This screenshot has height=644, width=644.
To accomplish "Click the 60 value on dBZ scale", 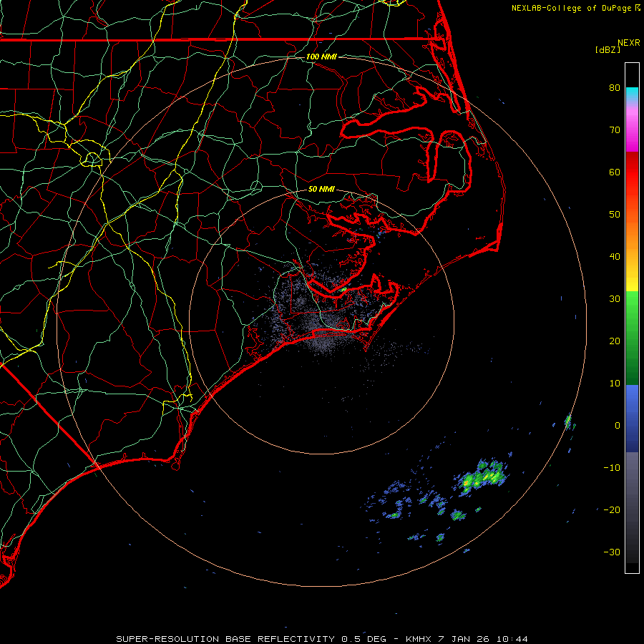I will (x=615, y=172).
